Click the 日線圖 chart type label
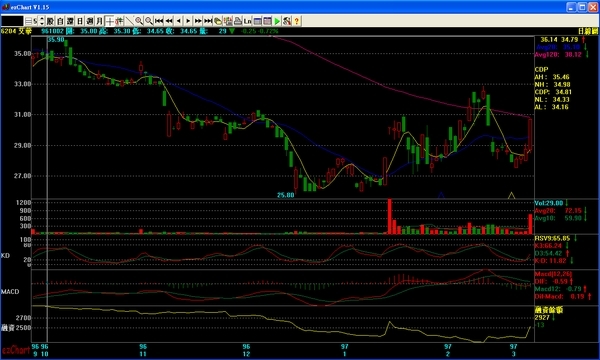 click(x=589, y=31)
